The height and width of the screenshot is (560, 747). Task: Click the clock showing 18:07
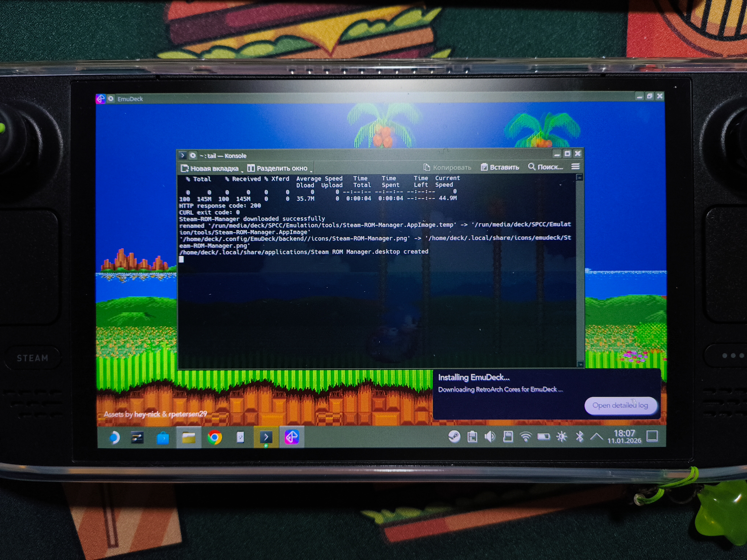[x=624, y=436]
